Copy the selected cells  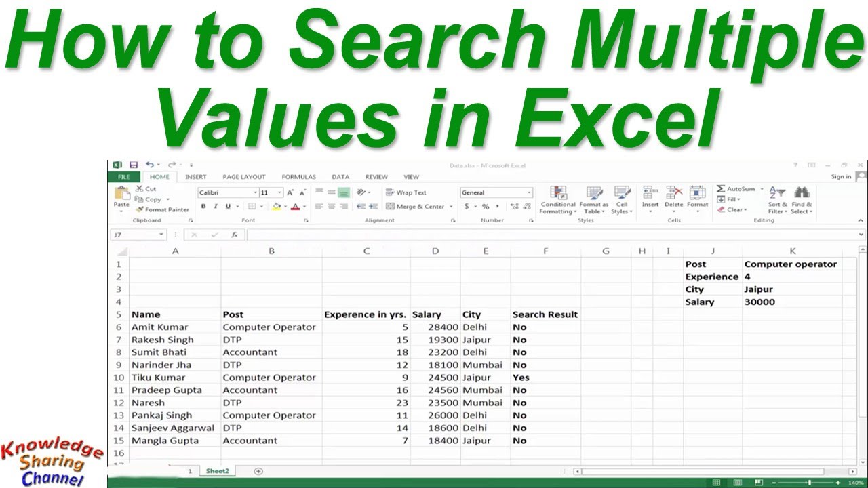coord(148,199)
